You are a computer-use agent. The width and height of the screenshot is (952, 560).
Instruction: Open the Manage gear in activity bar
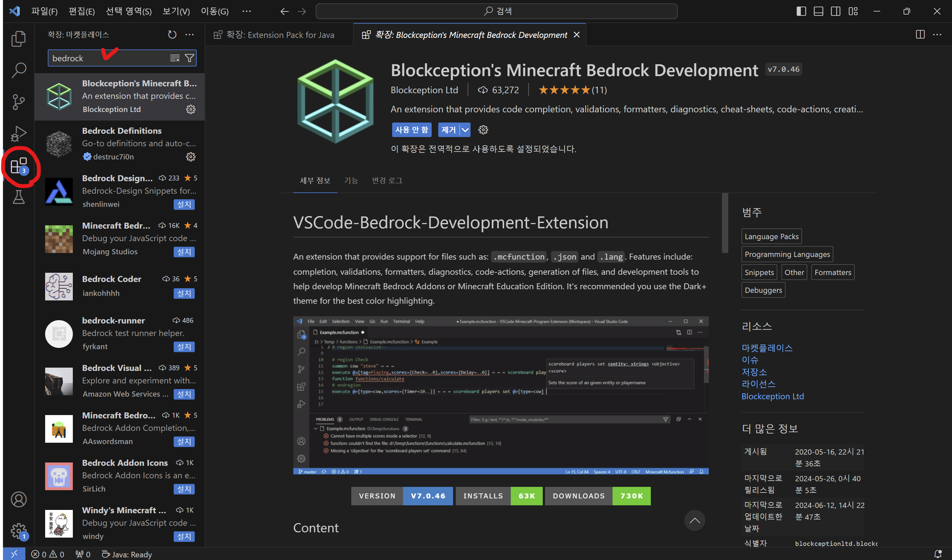click(x=18, y=531)
